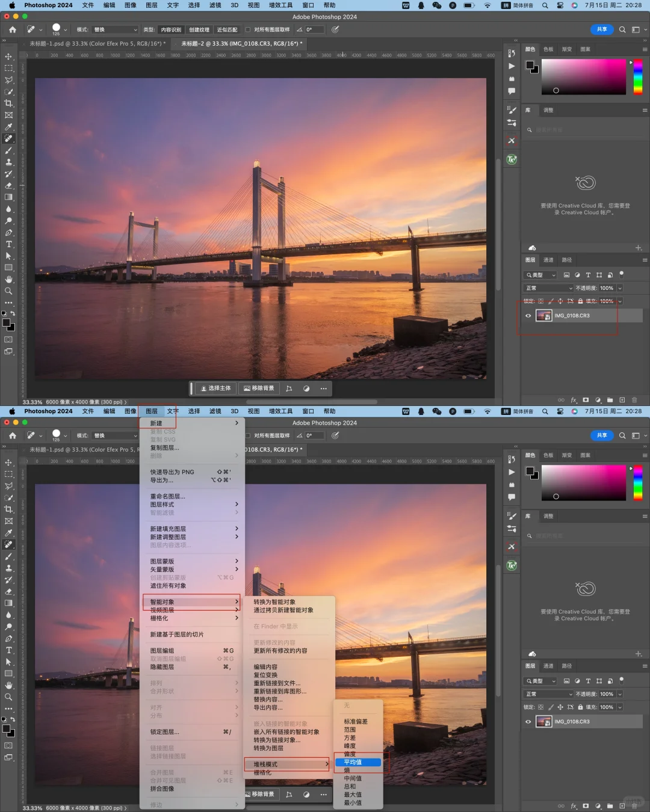Toggle lock position in upper Layers panel

[x=560, y=301]
